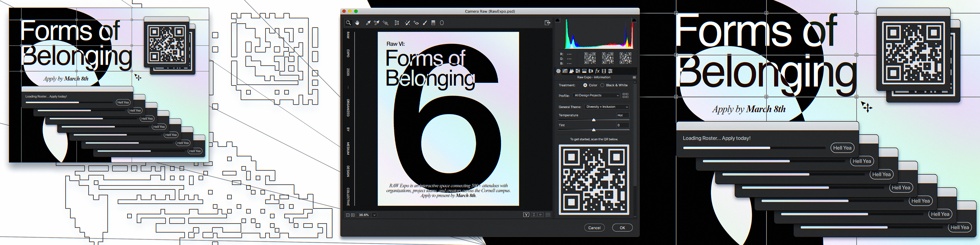Viewport: 980px width, 245px height.
Task: Expand General Theme Diversity + Inclusion dropdown
Action: 607,107
